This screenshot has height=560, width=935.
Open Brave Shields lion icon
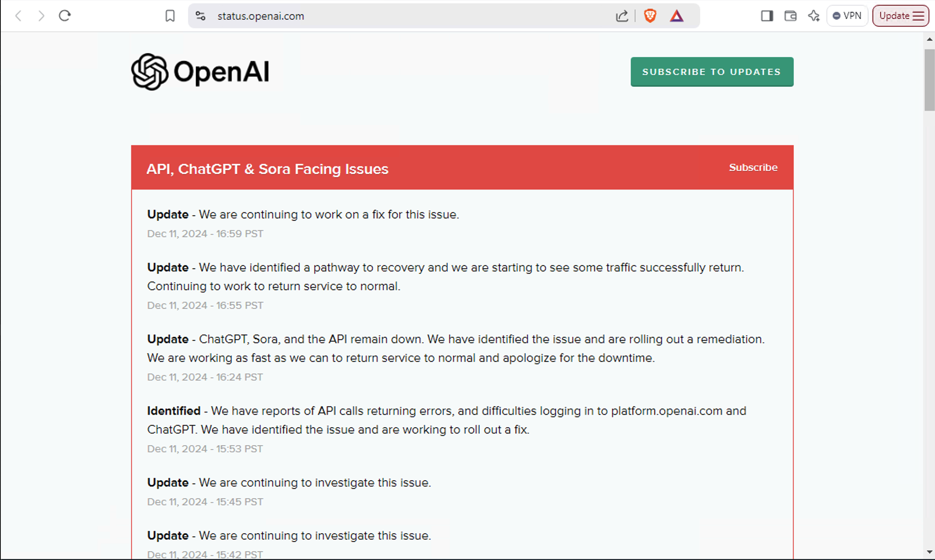tap(650, 16)
